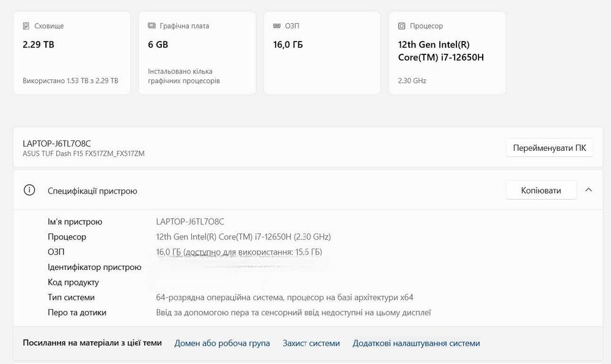
Task: Open the Сховище 2.29 ТВ card
Action: pyautogui.click(x=71, y=53)
